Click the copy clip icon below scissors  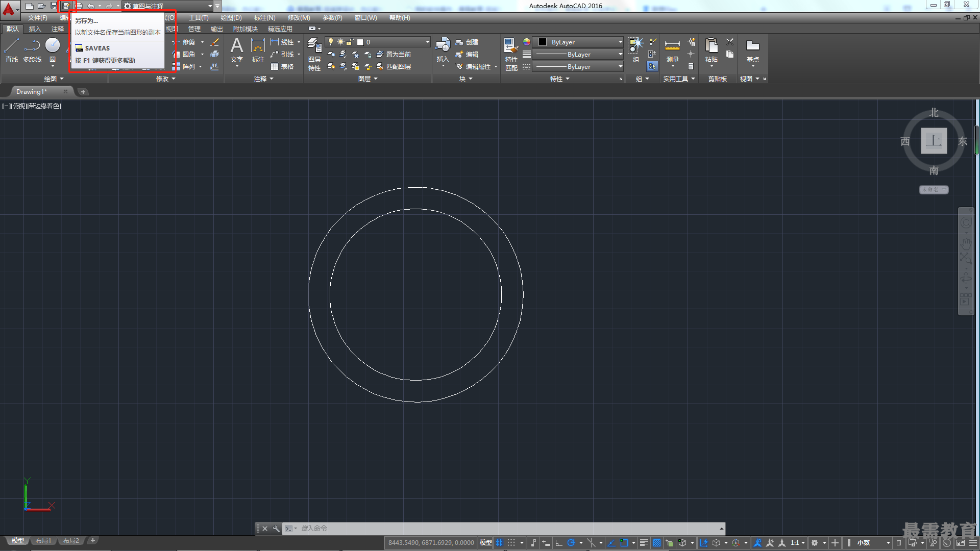(730, 54)
